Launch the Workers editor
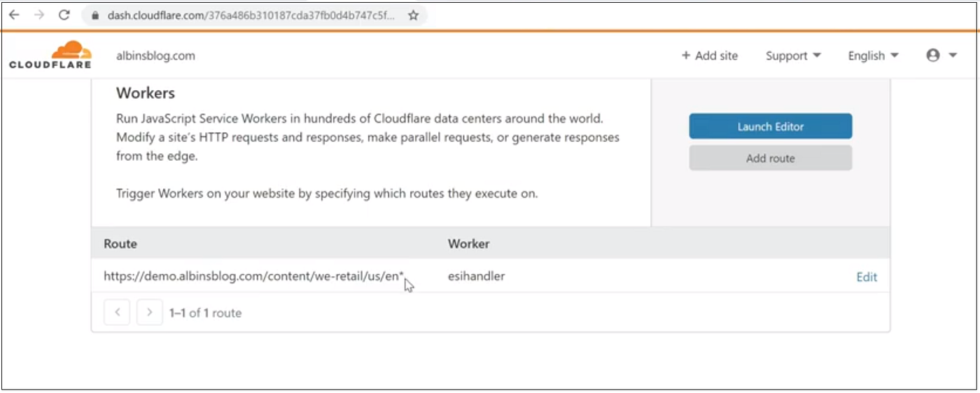The image size is (980, 393). tap(771, 127)
